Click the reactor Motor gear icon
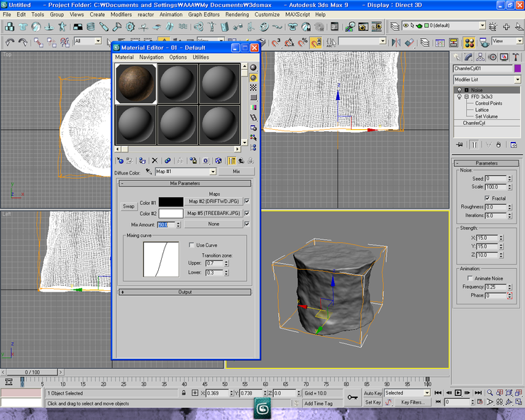Screen dimensions: 525x420 (131, 26)
